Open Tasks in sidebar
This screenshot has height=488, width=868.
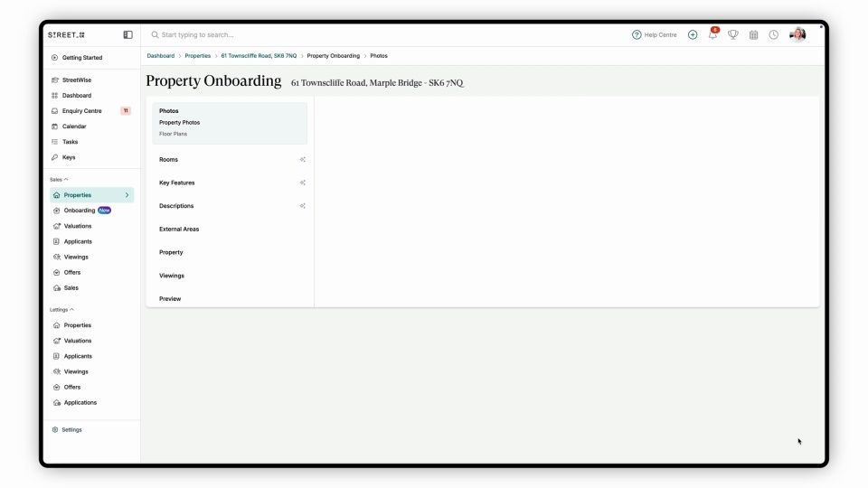point(70,142)
